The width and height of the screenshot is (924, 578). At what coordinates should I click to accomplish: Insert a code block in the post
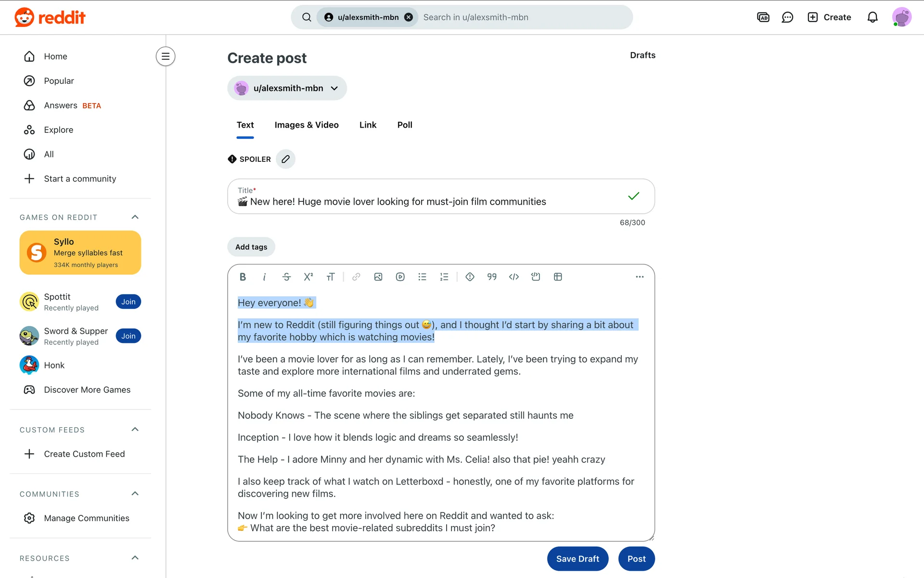pos(536,277)
